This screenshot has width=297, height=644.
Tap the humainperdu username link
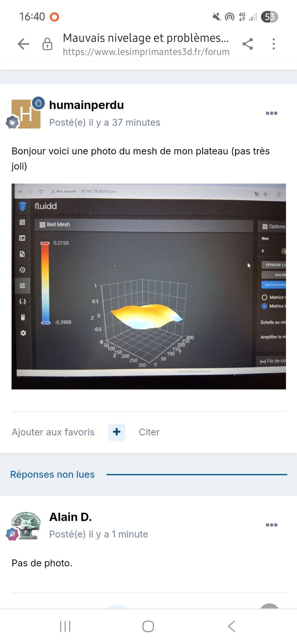(86, 105)
